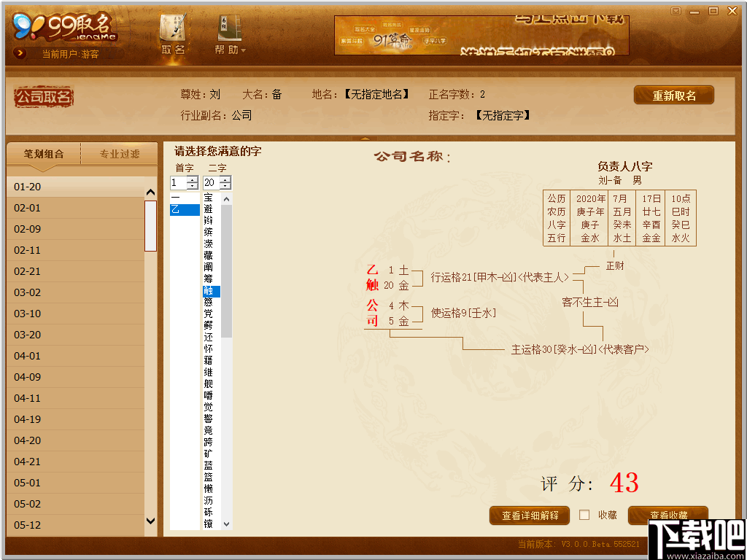Click the second character list scroll-down arrow
Viewport: 747px width, 560px height.
coord(227,524)
